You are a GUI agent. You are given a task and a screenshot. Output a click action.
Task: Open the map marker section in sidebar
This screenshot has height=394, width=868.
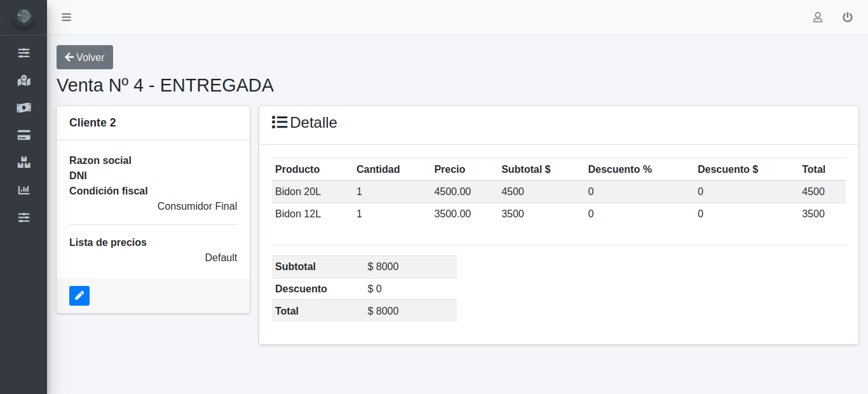pos(24,81)
